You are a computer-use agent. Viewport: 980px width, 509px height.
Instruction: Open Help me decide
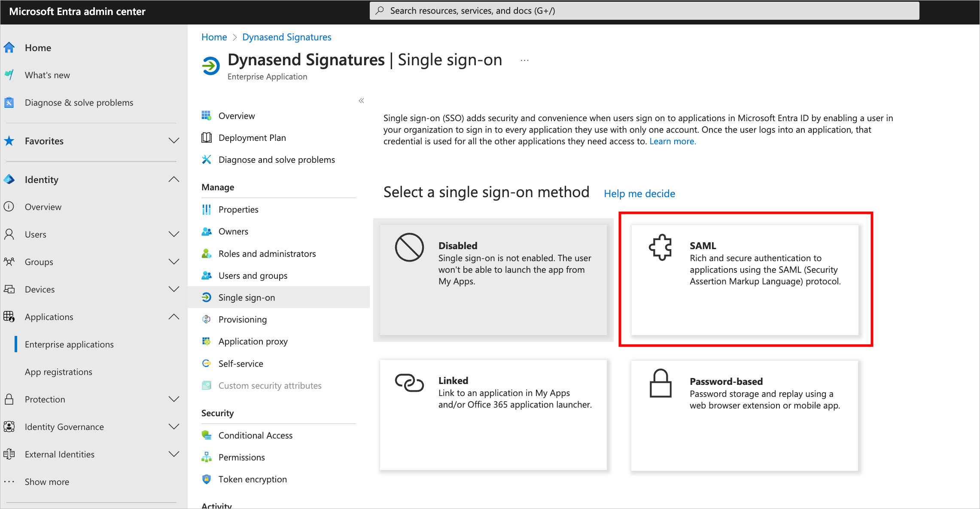(x=639, y=193)
